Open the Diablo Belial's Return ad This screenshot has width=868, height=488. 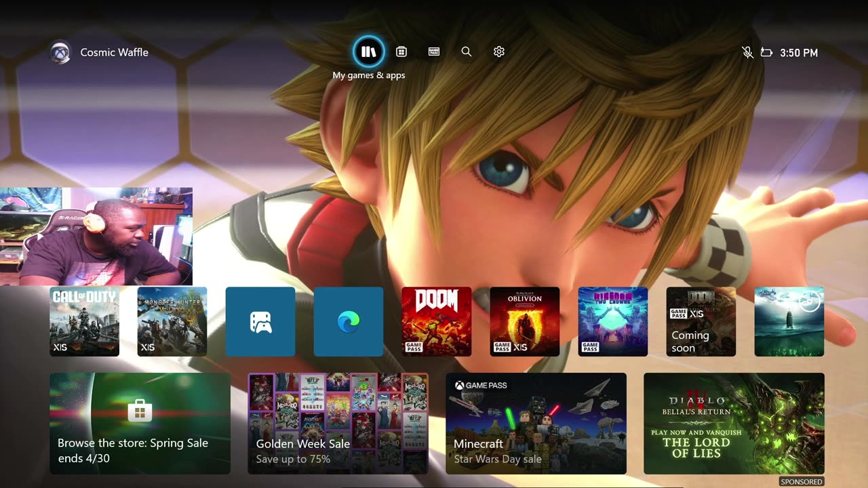[734, 424]
